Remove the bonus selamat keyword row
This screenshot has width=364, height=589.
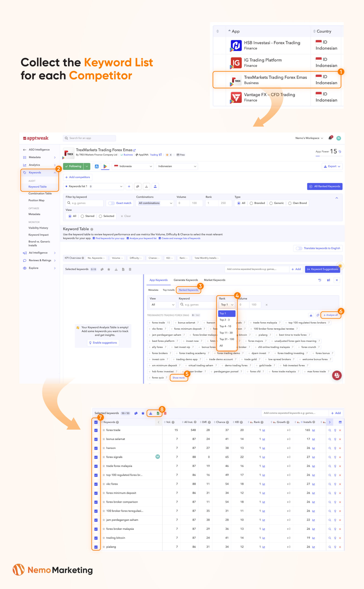tap(340, 439)
